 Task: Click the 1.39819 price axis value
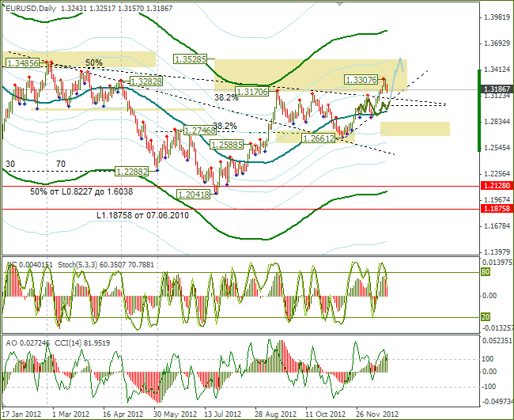coord(497,17)
